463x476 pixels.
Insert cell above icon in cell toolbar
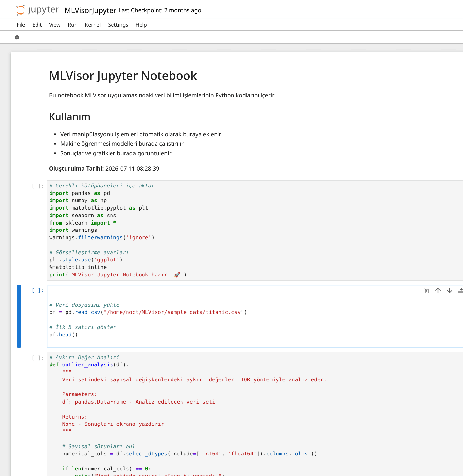(461, 290)
